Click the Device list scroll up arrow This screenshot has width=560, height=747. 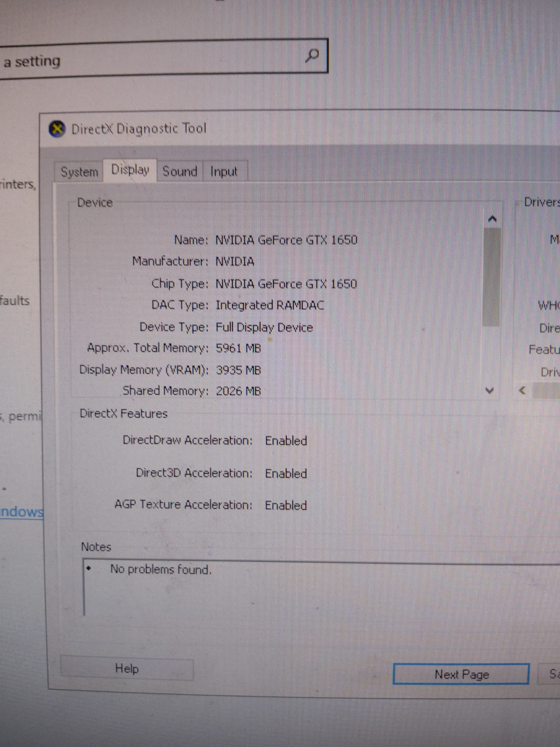492,219
